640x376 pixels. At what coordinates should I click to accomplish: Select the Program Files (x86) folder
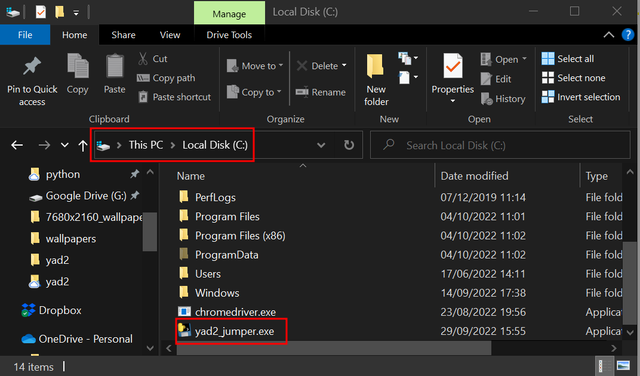tap(240, 236)
